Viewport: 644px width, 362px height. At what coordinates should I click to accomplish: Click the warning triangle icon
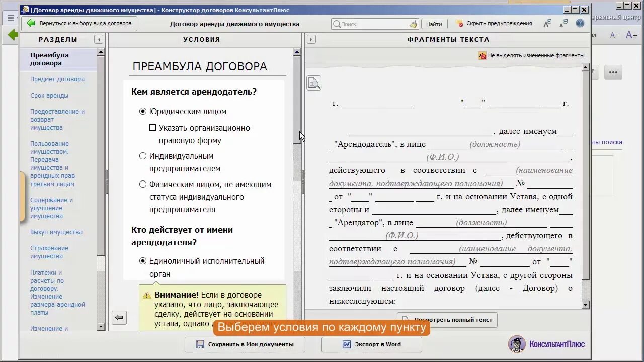click(x=146, y=296)
